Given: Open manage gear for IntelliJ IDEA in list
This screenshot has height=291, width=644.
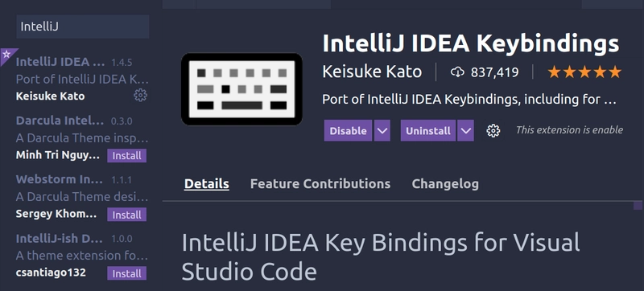Looking at the screenshot, I should (140, 96).
